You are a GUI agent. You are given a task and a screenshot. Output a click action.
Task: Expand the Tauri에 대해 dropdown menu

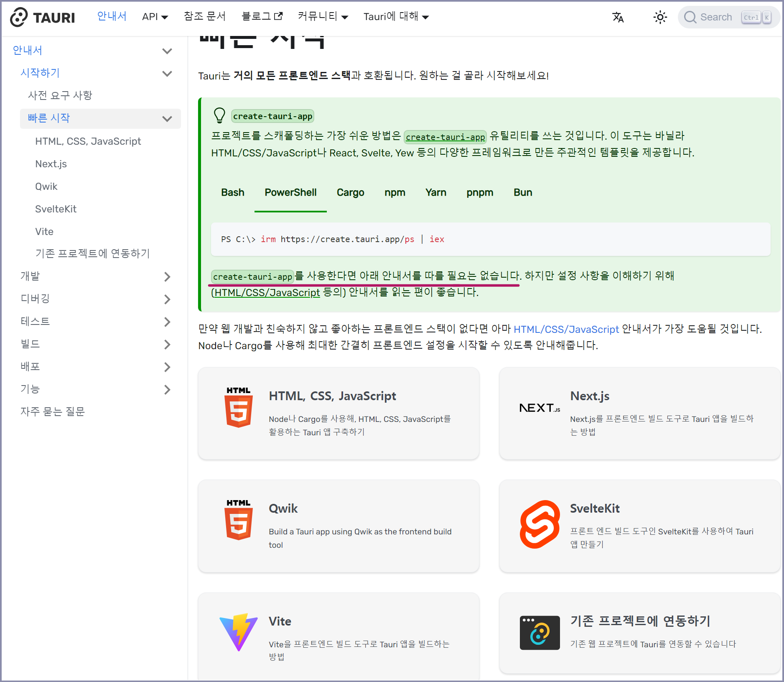396,16
